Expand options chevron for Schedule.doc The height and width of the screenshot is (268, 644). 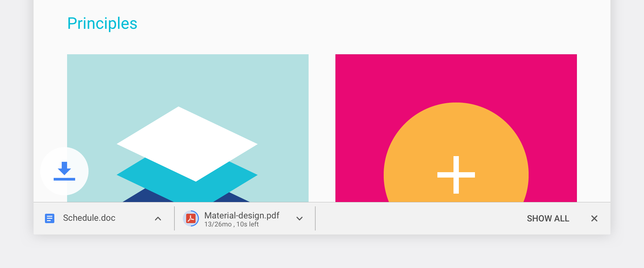(x=158, y=218)
